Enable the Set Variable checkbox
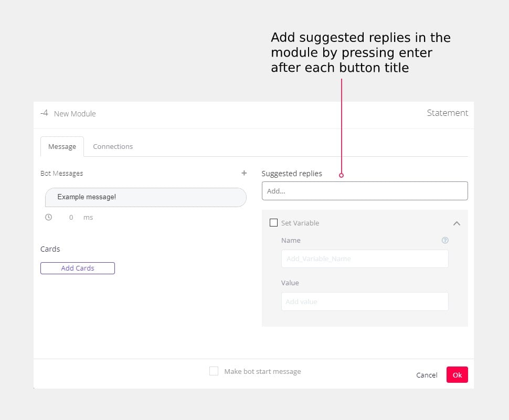 click(273, 222)
